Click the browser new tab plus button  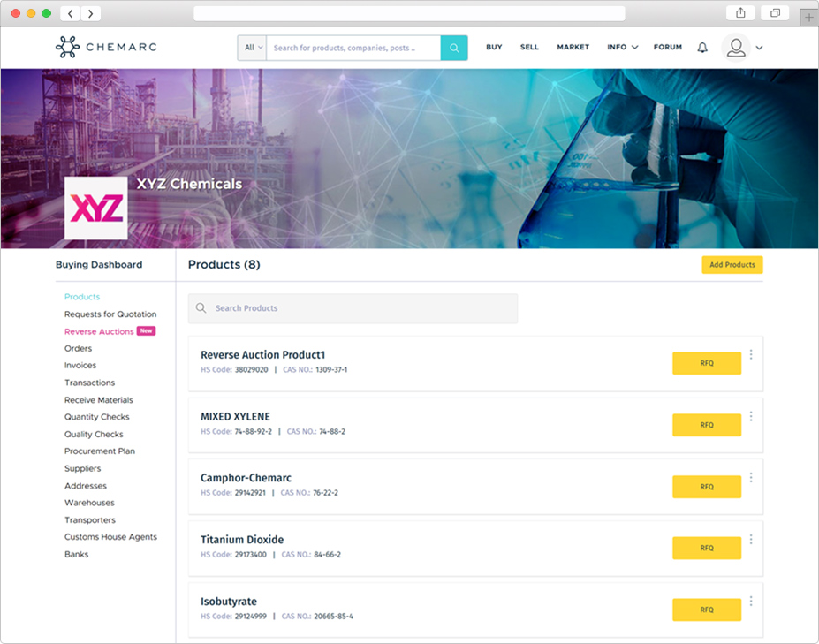point(809,18)
